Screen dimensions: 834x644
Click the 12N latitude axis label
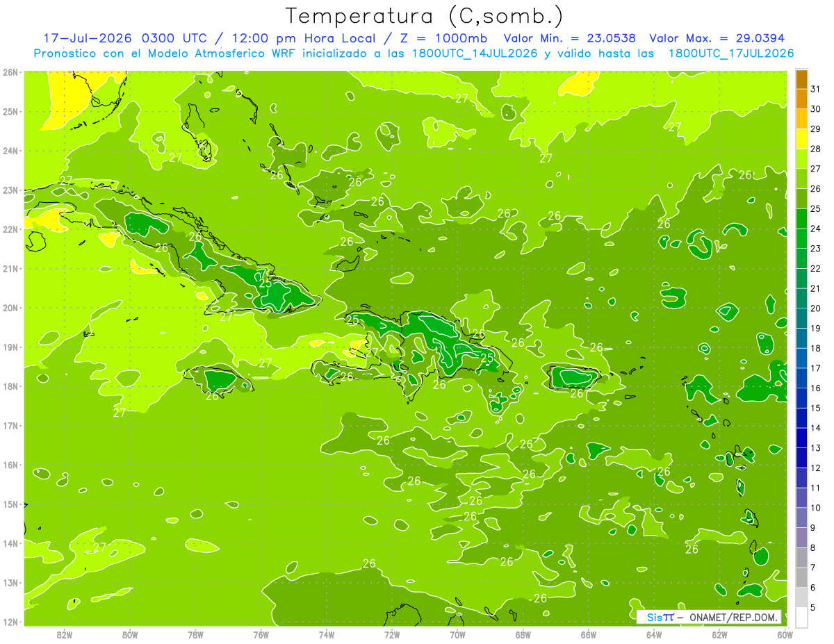(10, 622)
